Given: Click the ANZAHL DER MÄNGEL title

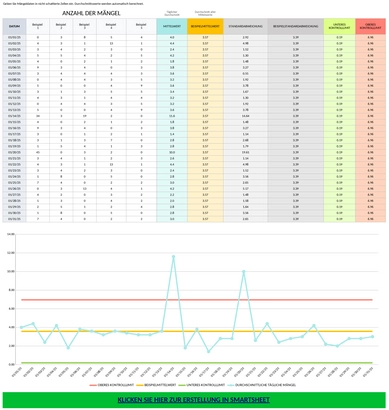Looking at the screenshot, I should tap(91, 13).
